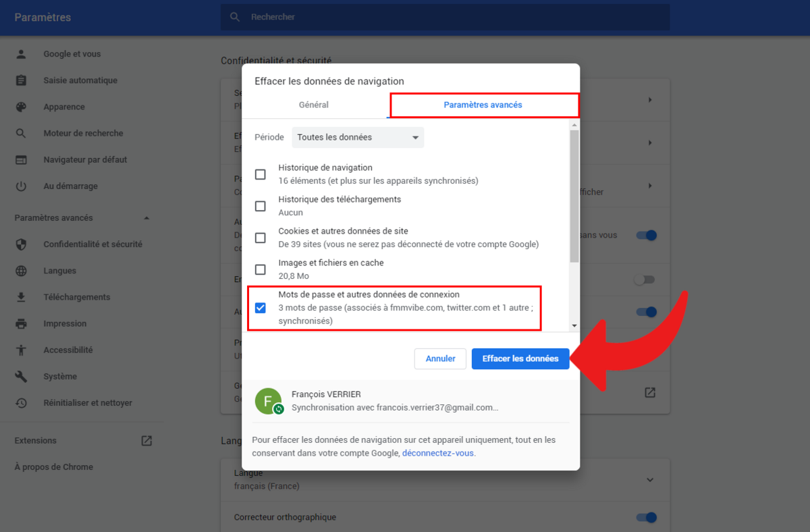Toggle the Correcteur orthographique switch
The height and width of the screenshot is (532, 810).
tap(646, 517)
